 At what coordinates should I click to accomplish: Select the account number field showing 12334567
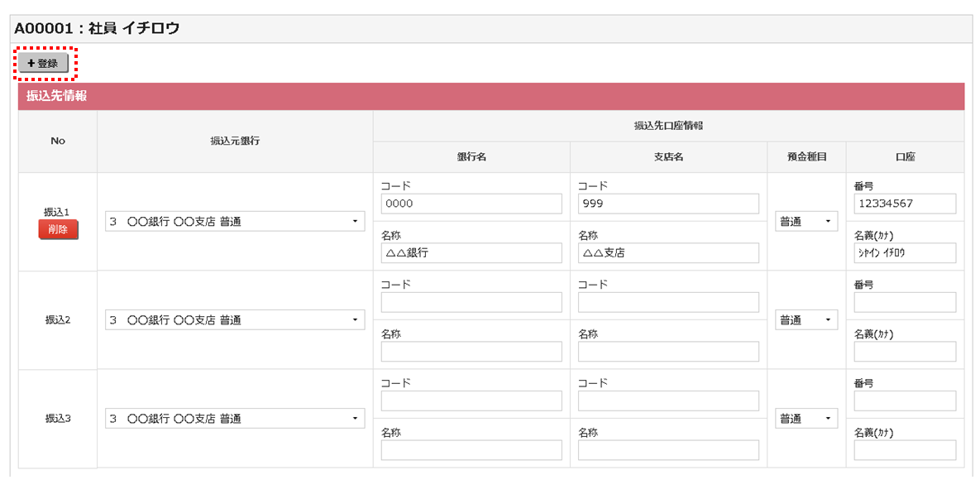pos(905,204)
